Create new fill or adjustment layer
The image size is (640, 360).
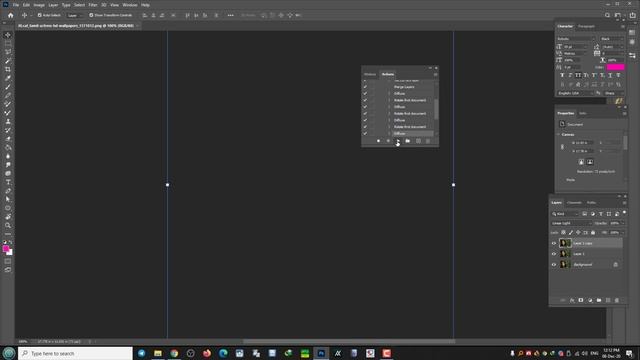click(x=590, y=300)
